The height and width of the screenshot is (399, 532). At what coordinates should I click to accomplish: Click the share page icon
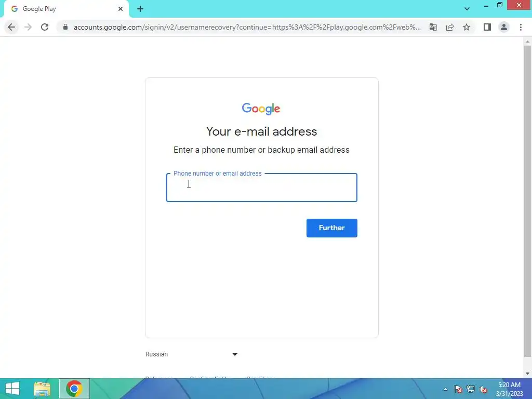coord(450,27)
